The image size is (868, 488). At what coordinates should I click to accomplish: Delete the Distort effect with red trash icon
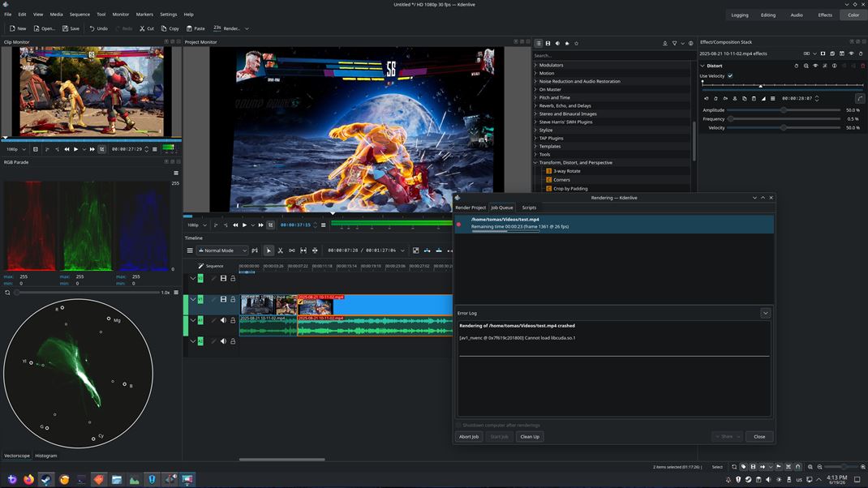click(862, 66)
